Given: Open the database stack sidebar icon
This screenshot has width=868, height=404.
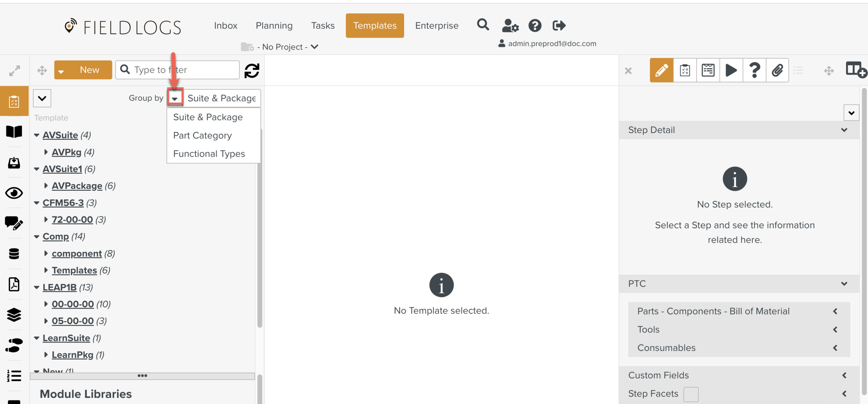Looking at the screenshot, I should [14, 254].
